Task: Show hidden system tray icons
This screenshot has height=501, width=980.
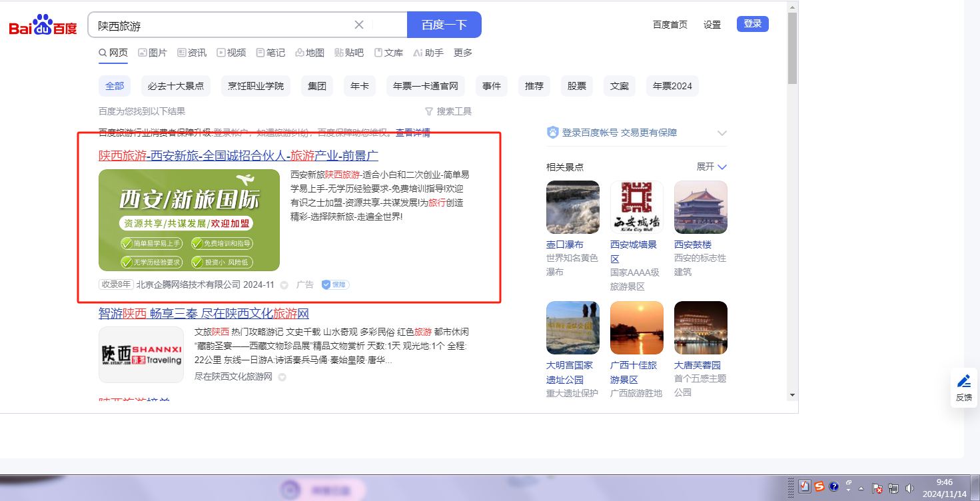Action: [x=861, y=488]
